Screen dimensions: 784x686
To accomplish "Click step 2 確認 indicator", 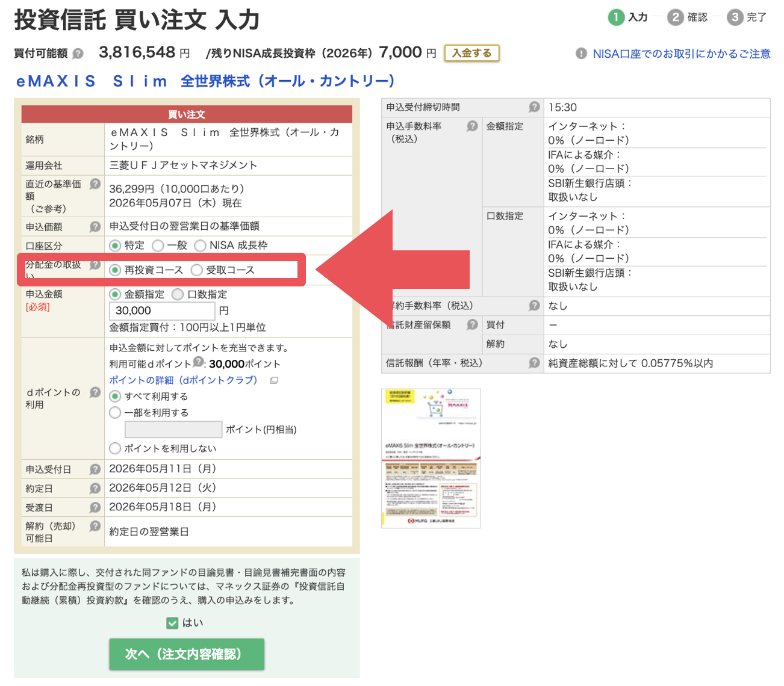I will pyautogui.click(x=687, y=17).
